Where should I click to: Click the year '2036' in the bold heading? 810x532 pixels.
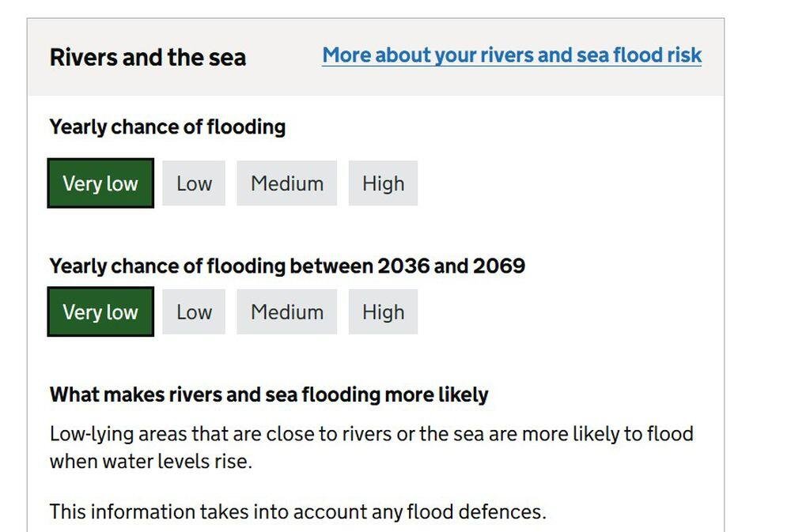(403, 266)
